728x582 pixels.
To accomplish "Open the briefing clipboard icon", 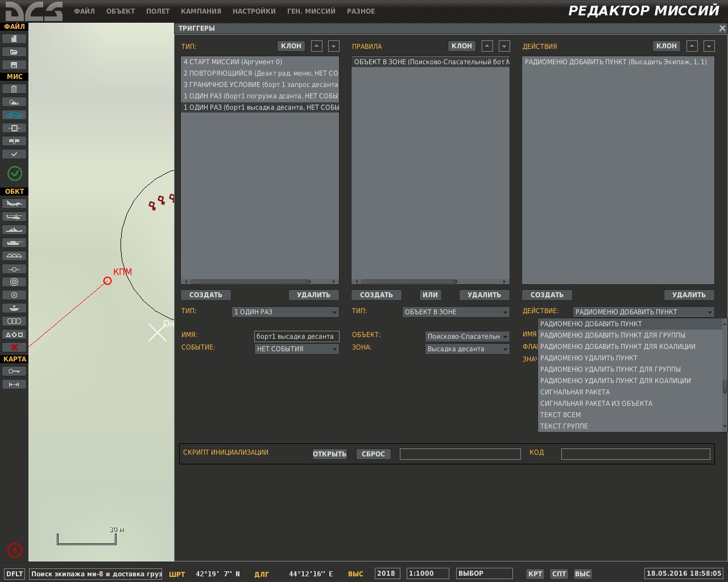I will [x=14, y=89].
